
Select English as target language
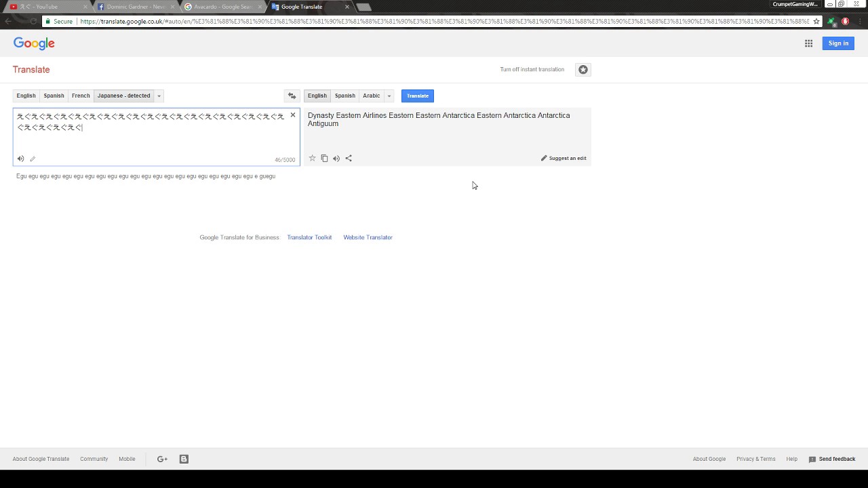tap(317, 96)
